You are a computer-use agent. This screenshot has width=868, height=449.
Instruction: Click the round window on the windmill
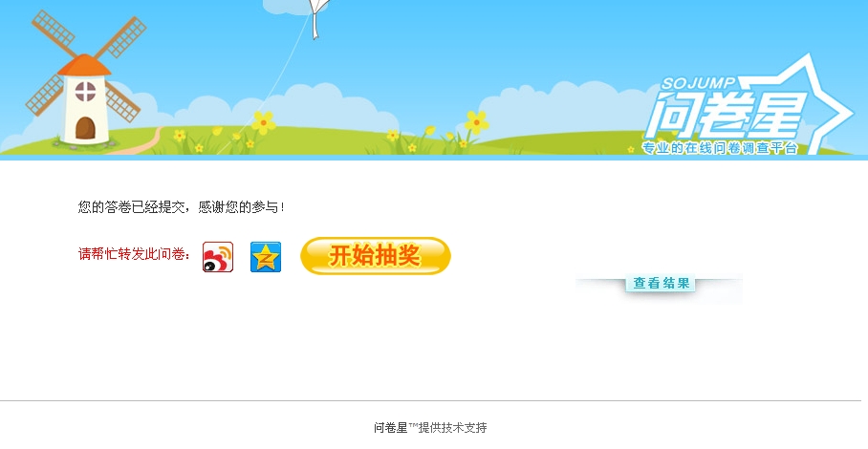[85, 92]
